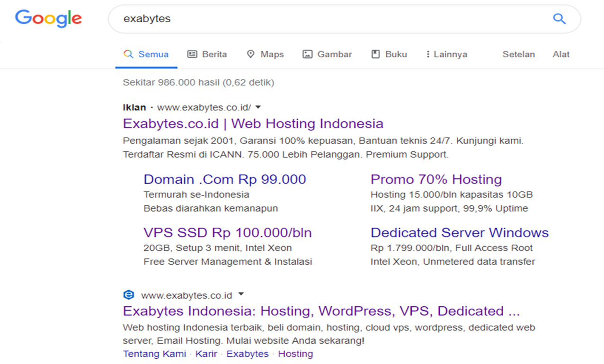Open ad Exabytes.co.id | Web Hosting Indonesia
604x364 pixels.
(253, 124)
